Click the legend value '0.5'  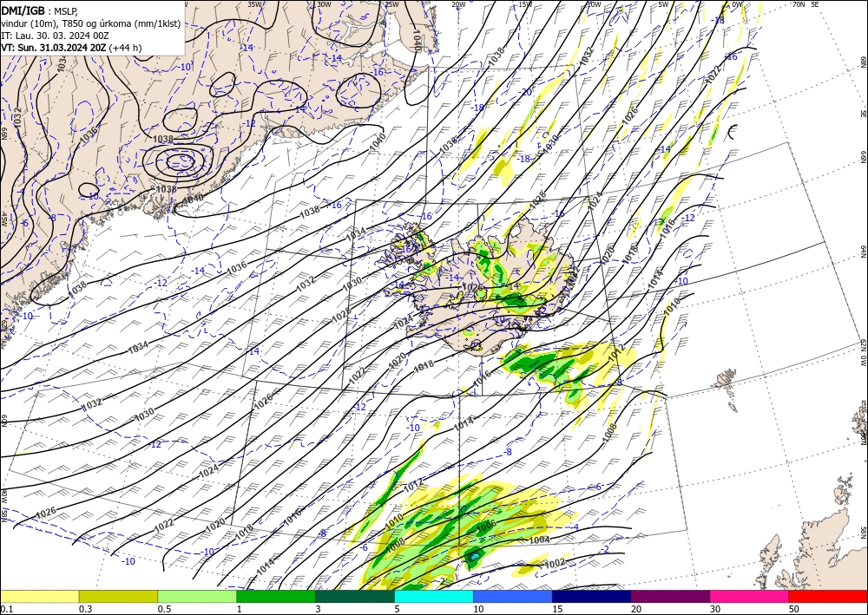(x=164, y=609)
